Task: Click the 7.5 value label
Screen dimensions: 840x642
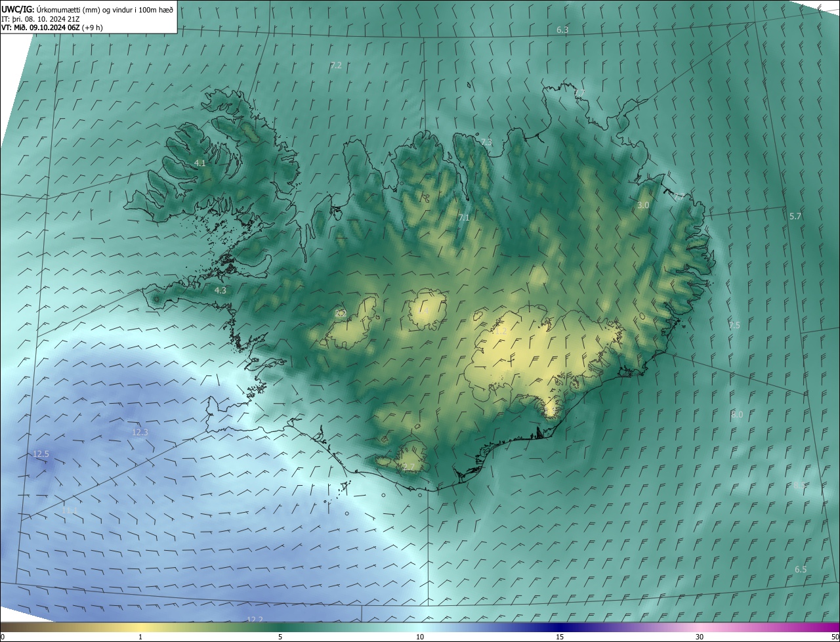Action: [x=734, y=326]
